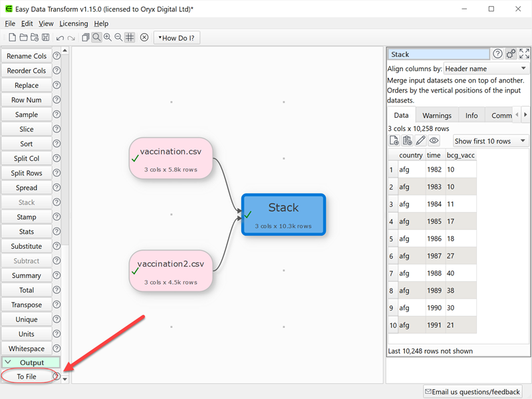
Task: Click the Zoom Out icon in the toolbar
Action: pos(118,37)
